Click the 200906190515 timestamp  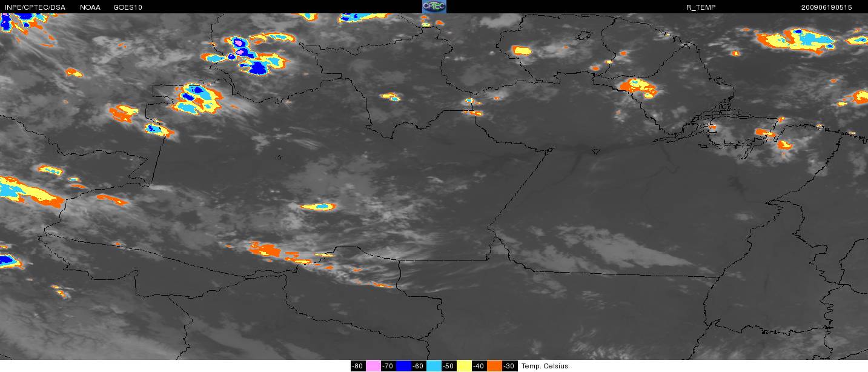826,7
